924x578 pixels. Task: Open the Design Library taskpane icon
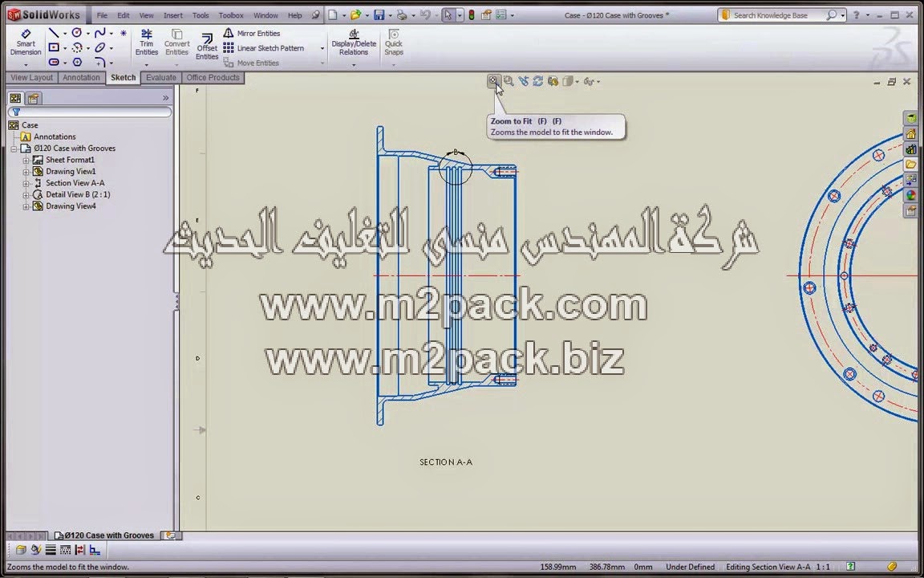coord(911,149)
